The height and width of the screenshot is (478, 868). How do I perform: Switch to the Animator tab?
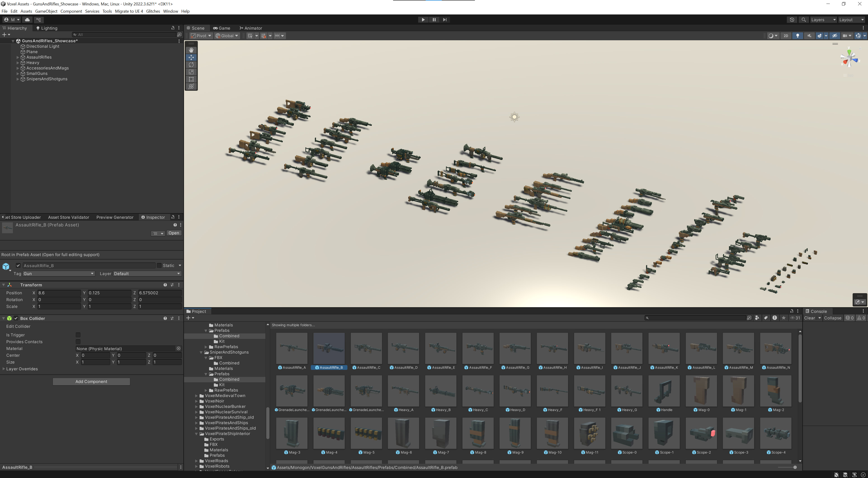pyautogui.click(x=251, y=28)
